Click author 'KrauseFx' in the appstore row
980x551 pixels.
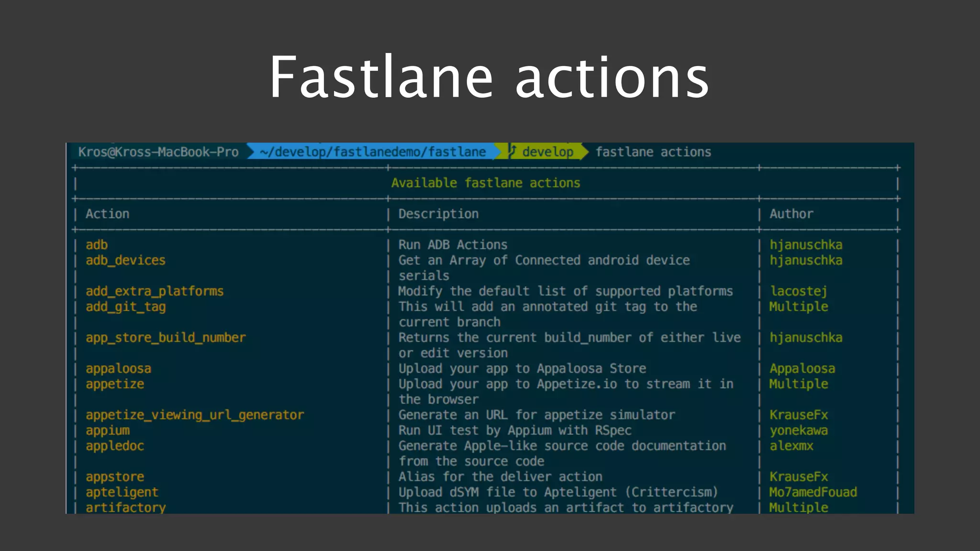coord(799,477)
